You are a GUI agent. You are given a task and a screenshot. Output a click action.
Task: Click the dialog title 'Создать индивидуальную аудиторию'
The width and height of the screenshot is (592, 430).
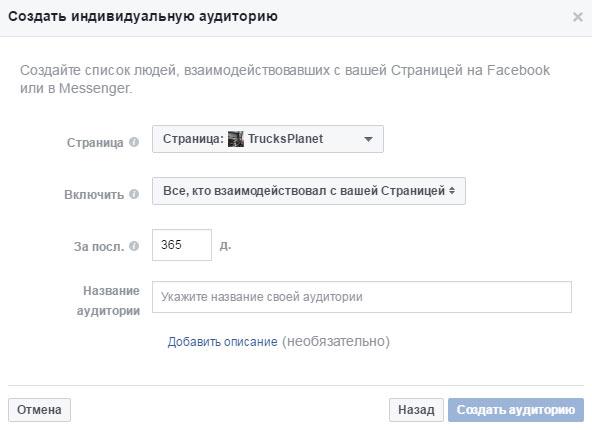pos(143,17)
